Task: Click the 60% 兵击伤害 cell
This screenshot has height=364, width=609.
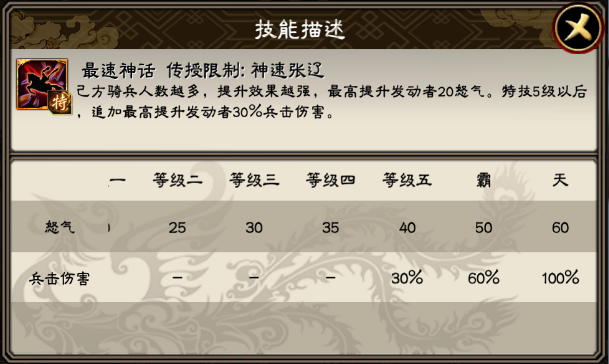Action: coord(484,278)
